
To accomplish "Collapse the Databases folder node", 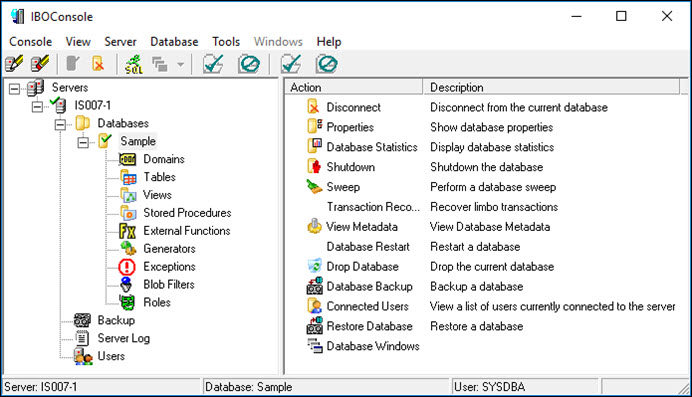I will pyautogui.click(x=60, y=124).
